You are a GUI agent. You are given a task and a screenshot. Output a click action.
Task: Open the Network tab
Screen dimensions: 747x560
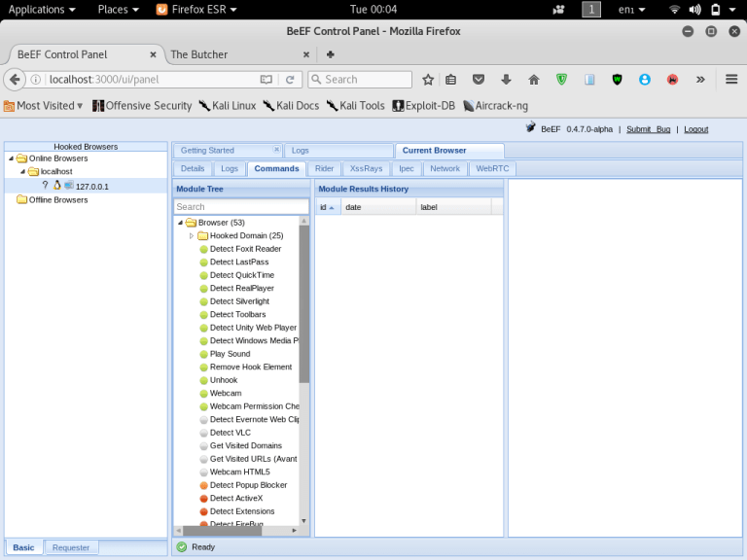445,169
